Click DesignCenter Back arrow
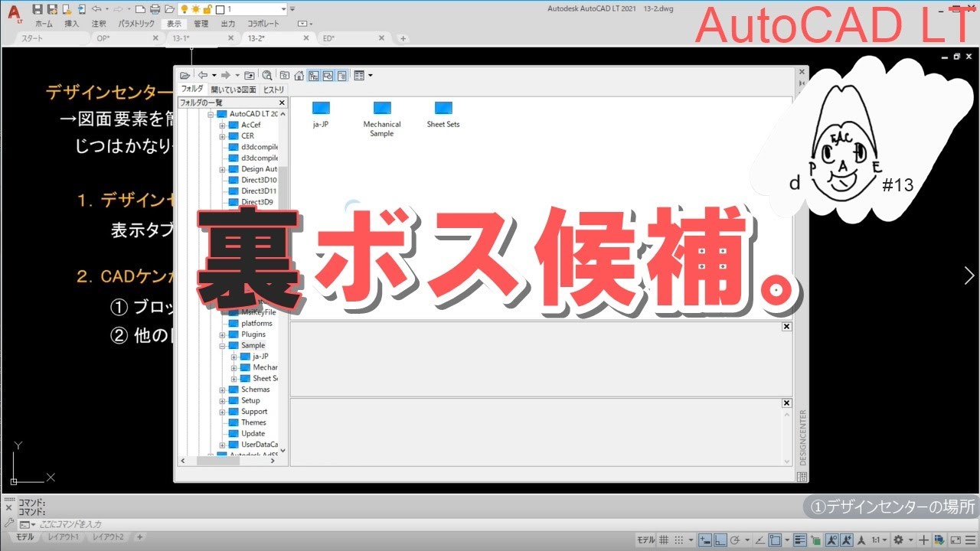The width and height of the screenshot is (980, 551). coord(203,75)
